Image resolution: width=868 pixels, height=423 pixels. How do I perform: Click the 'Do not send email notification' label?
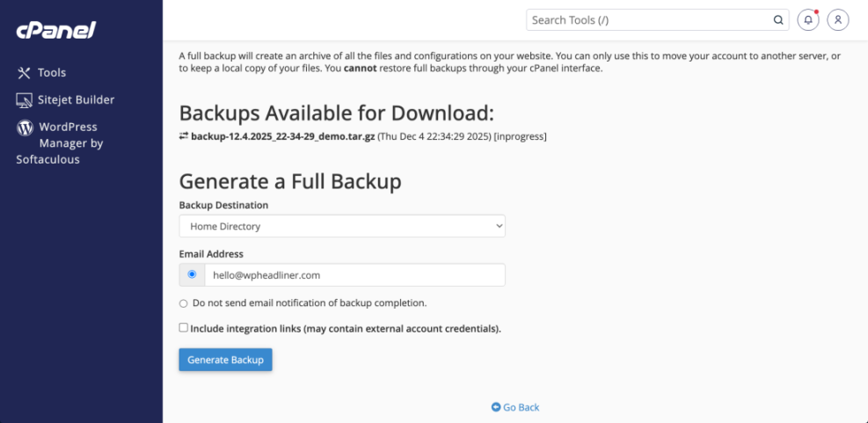click(x=310, y=303)
